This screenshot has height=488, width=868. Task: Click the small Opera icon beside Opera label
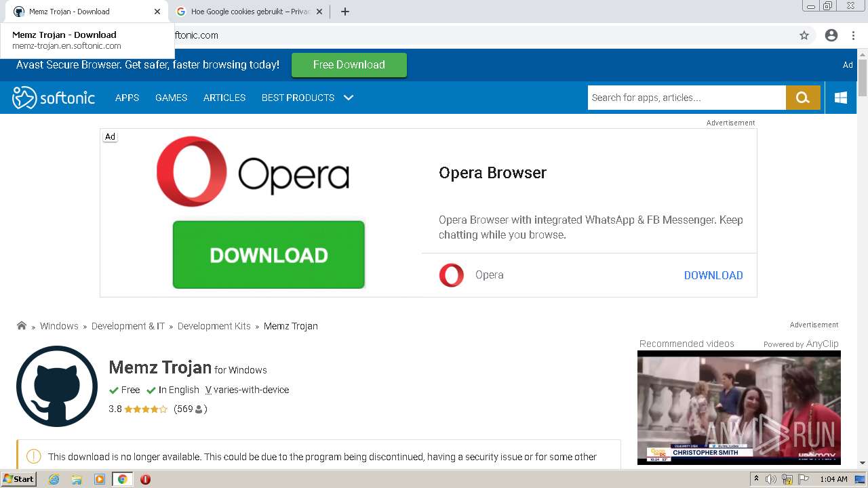[x=452, y=275]
